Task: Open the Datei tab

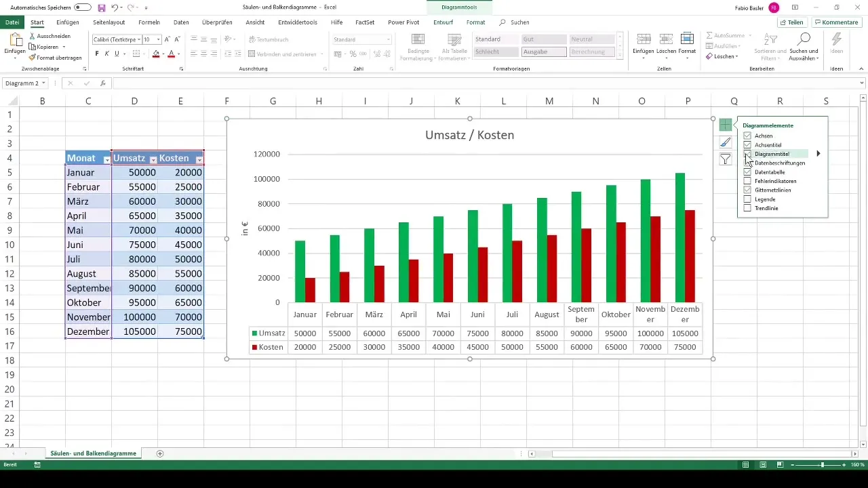Action: pos(12,22)
